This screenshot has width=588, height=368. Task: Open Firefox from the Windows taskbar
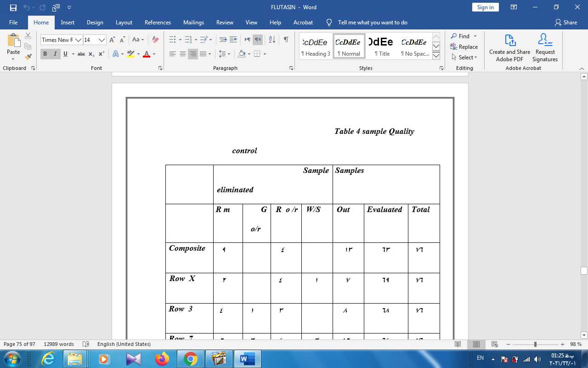(162, 359)
